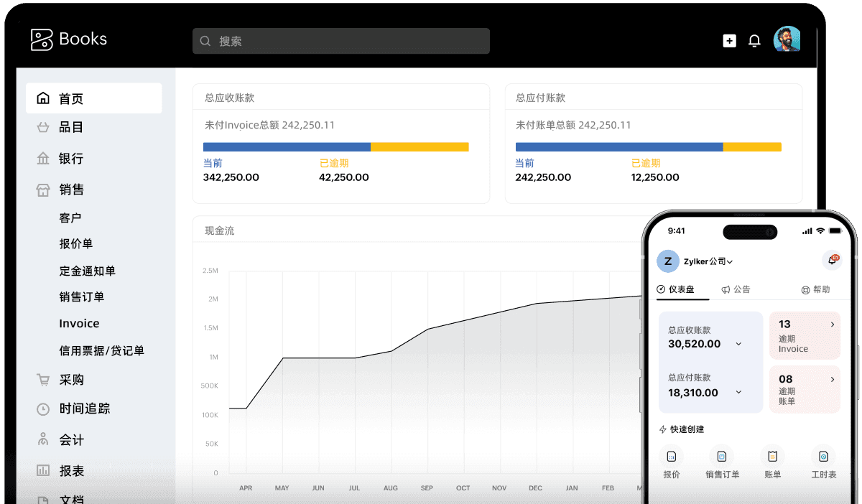Viewport: 862px width, 504px height.
Task: Open the 08 逾期 账单 card arrow
Action: pyautogui.click(x=833, y=379)
